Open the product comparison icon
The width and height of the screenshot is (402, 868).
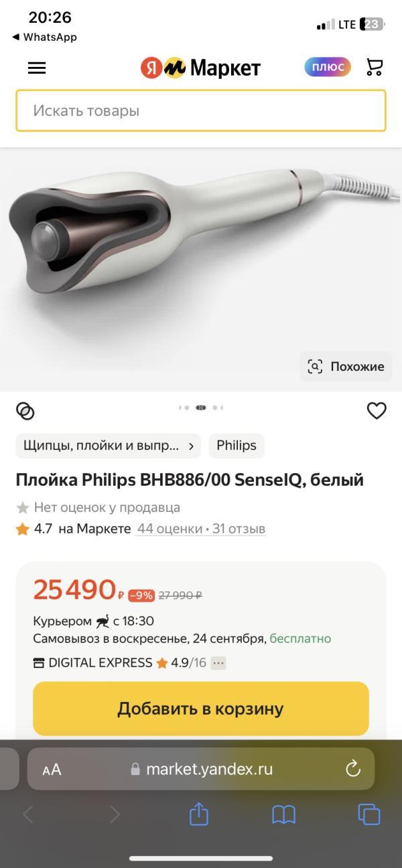tap(25, 411)
